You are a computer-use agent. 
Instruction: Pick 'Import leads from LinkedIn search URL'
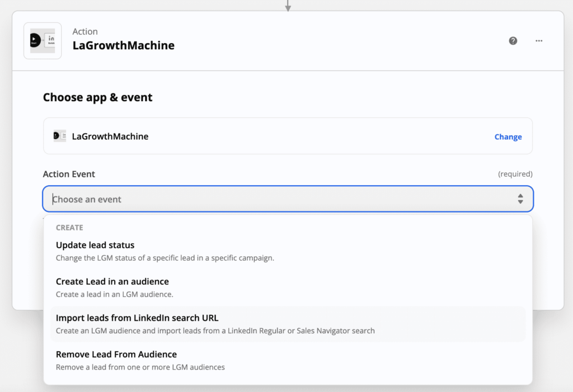click(x=137, y=318)
